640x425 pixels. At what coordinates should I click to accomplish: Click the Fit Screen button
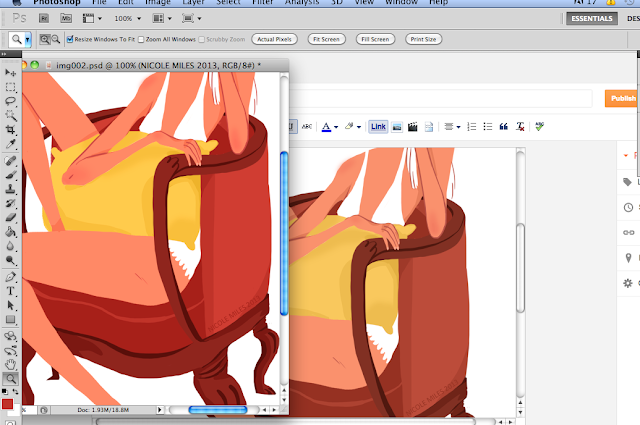326,39
